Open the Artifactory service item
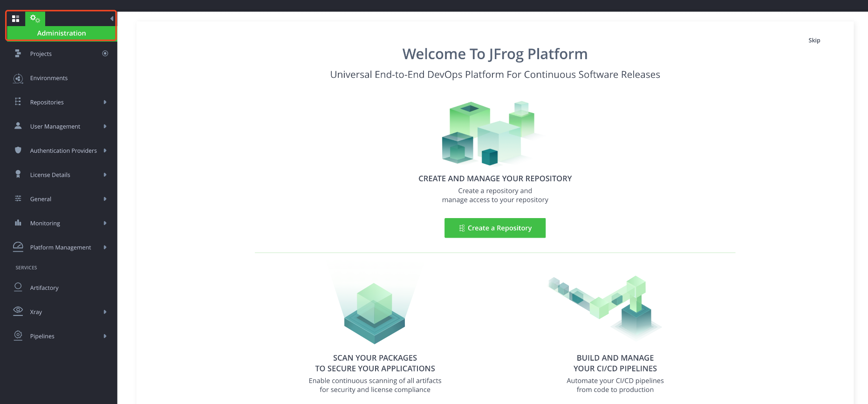 coord(45,288)
